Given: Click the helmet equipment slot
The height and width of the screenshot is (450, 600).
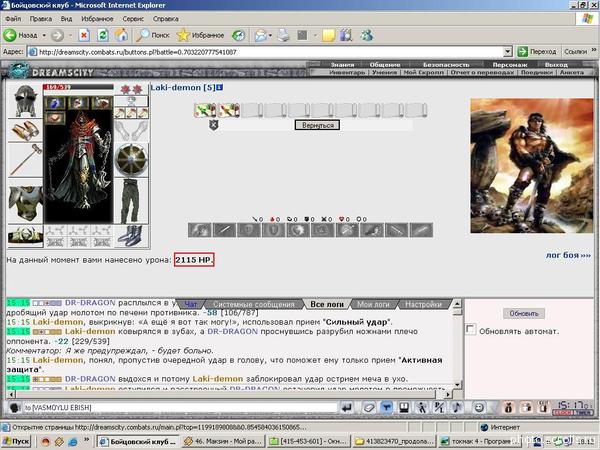Looking at the screenshot, I should [25, 101].
